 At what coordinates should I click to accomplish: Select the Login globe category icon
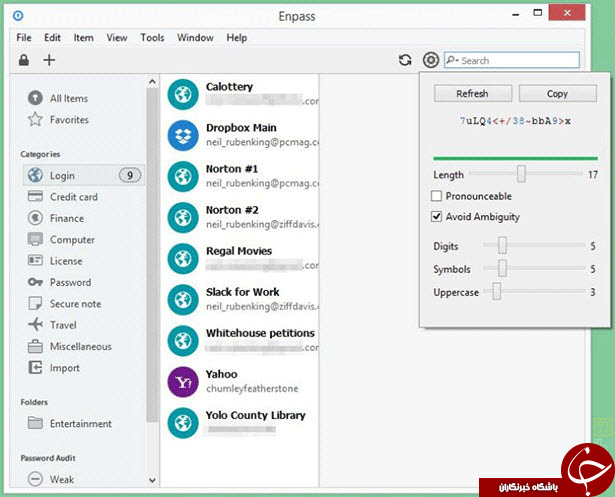35,175
